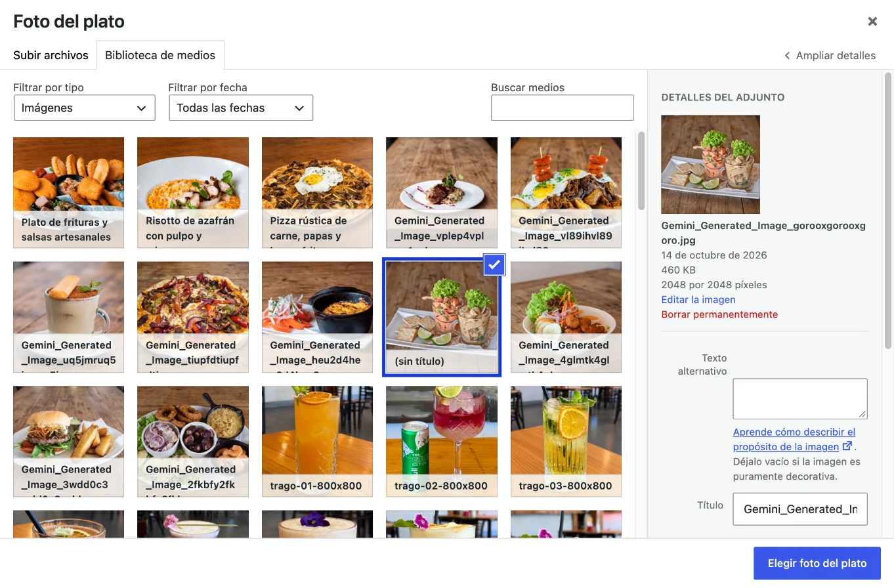Image resolution: width=894 pixels, height=588 pixels.
Task: Switch to Subir archivos tab
Action: point(51,55)
